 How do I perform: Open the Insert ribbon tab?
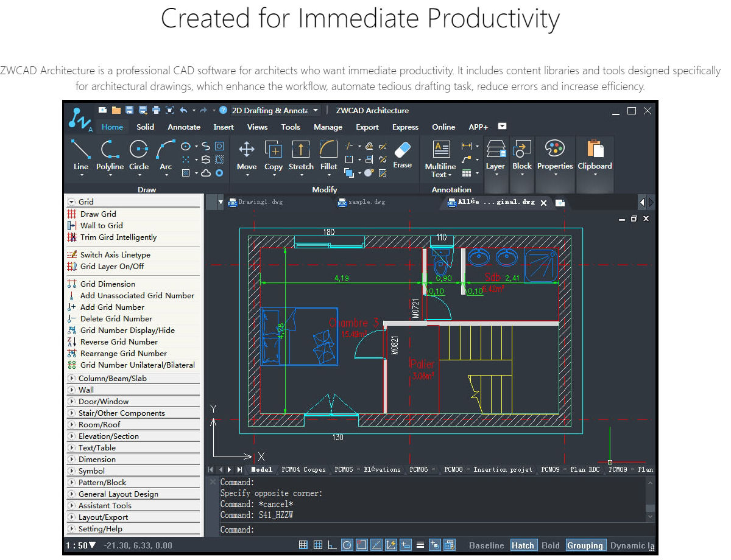point(224,127)
